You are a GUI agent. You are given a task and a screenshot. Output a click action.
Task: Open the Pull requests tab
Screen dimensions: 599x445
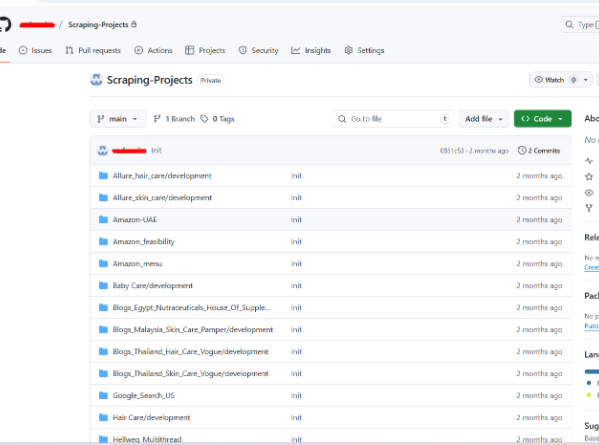[x=93, y=50]
